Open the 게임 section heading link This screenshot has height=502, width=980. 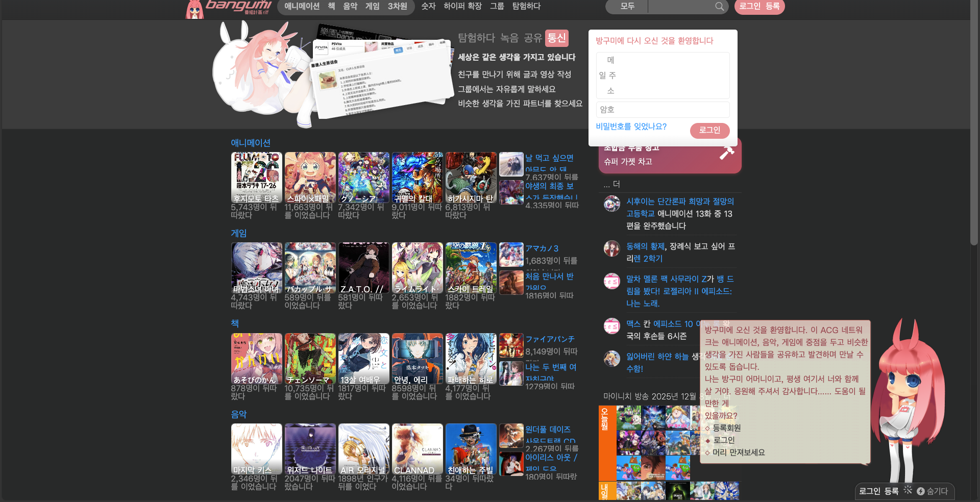[238, 233]
